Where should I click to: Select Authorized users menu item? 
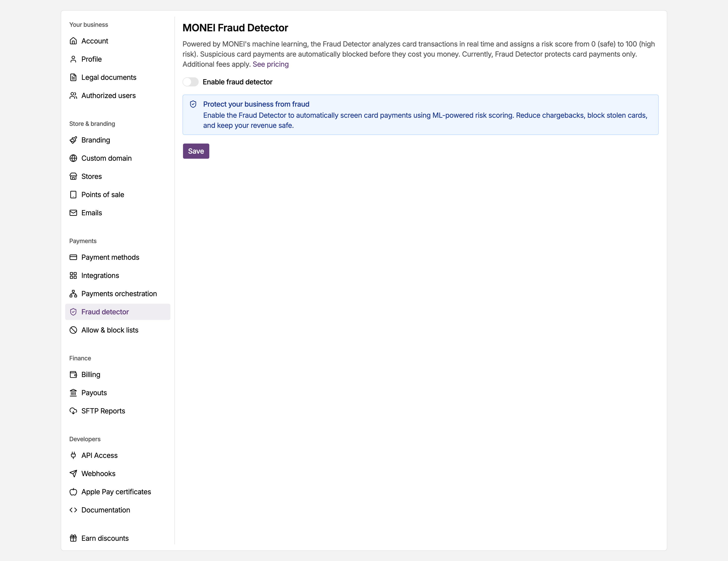coord(118,96)
